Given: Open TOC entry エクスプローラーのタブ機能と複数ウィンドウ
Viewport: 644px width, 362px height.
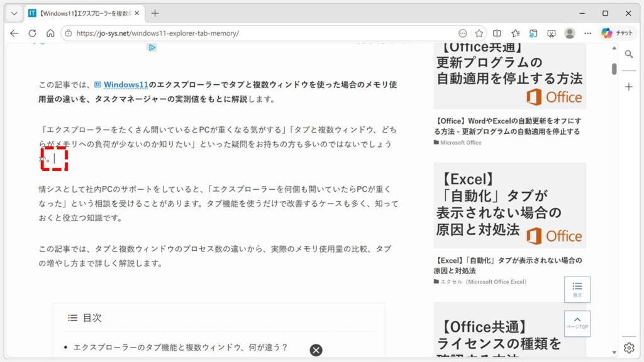Looking at the screenshot, I should [x=180, y=347].
